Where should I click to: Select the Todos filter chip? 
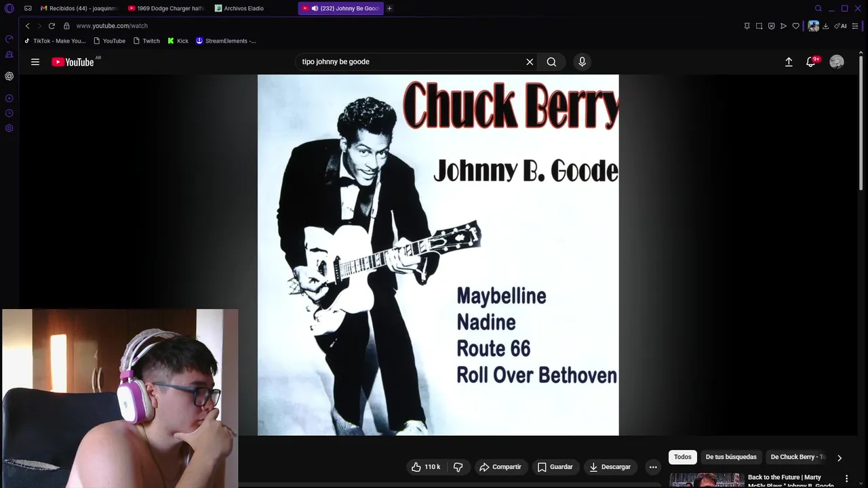tap(683, 457)
